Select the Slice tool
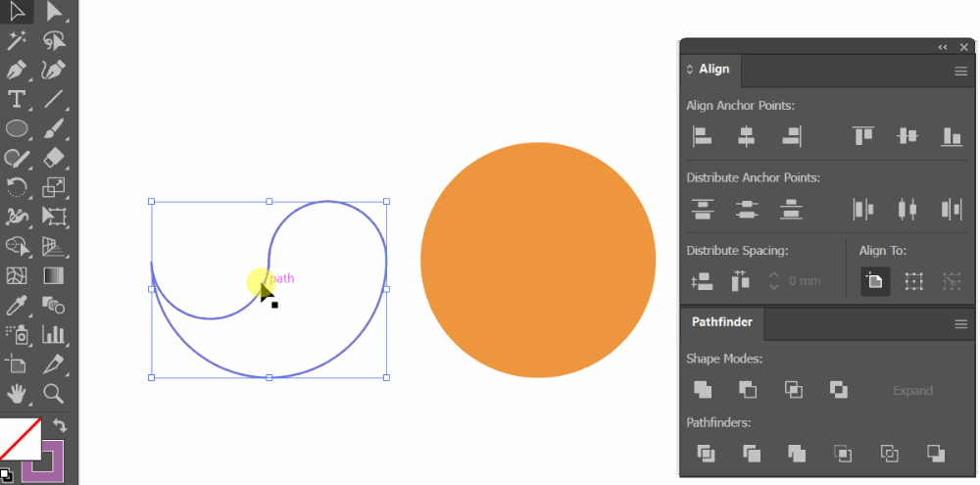Screen dimensions: 980x485 pos(54,364)
